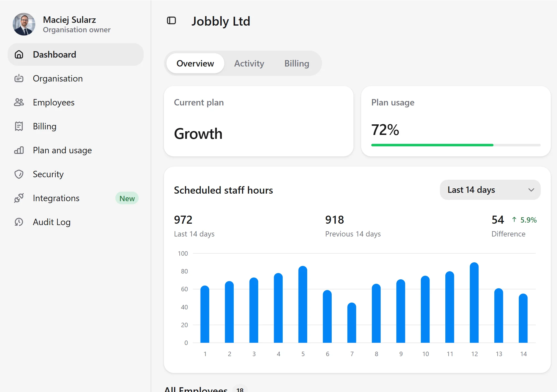Screen dimensions: 557x392
Task: Click the bar for day 1
Action: [x=205, y=314]
